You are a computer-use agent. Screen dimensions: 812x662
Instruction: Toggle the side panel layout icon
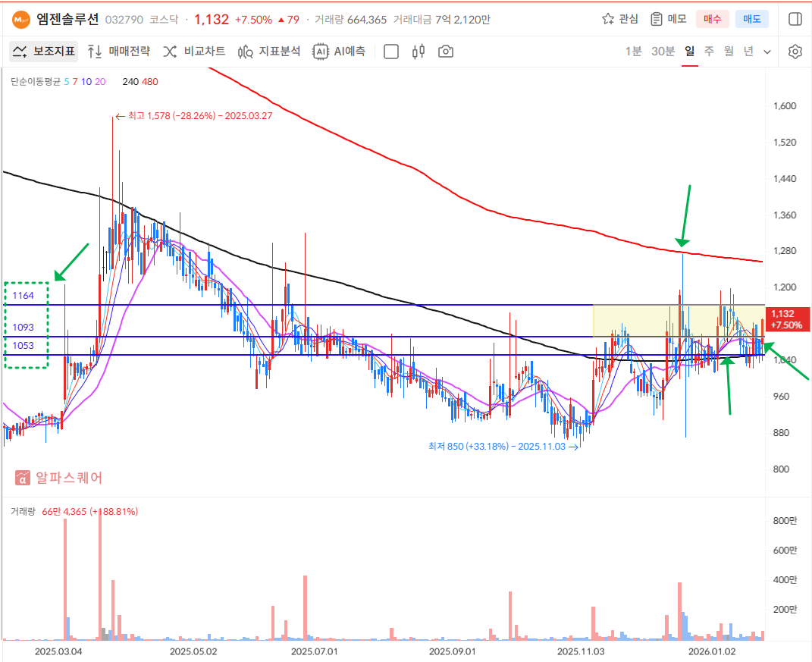point(795,19)
